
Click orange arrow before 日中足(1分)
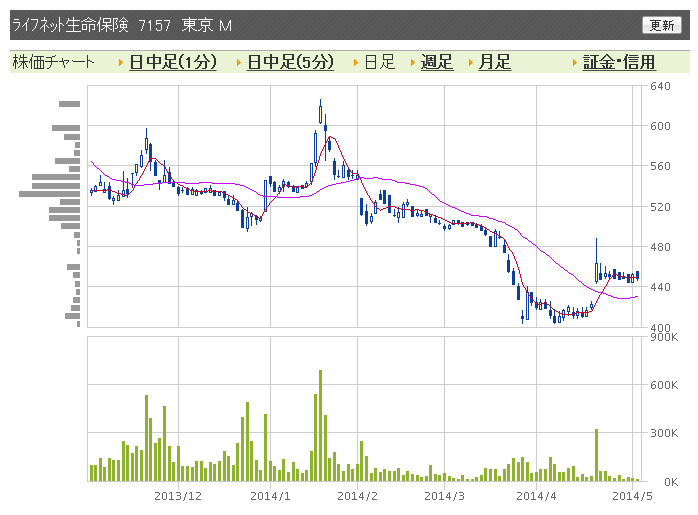click(x=121, y=63)
